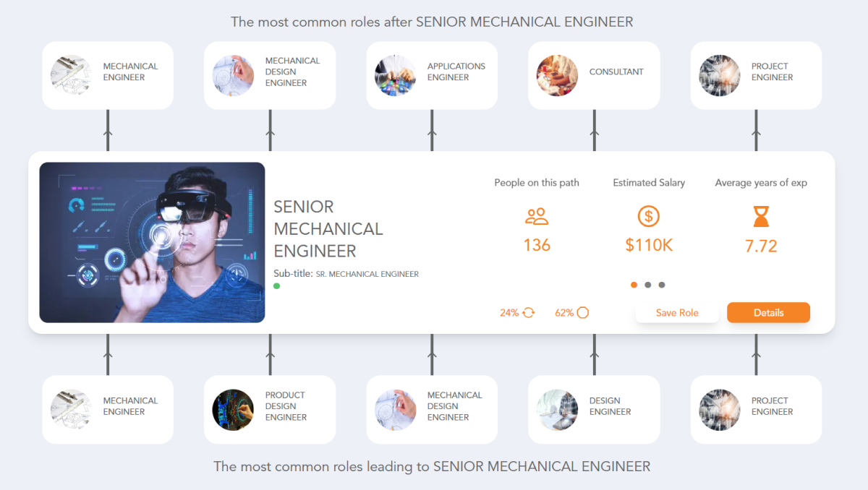Click the octagon icon next to 62%
868x490 pixels.
click(x=583, y=312)
